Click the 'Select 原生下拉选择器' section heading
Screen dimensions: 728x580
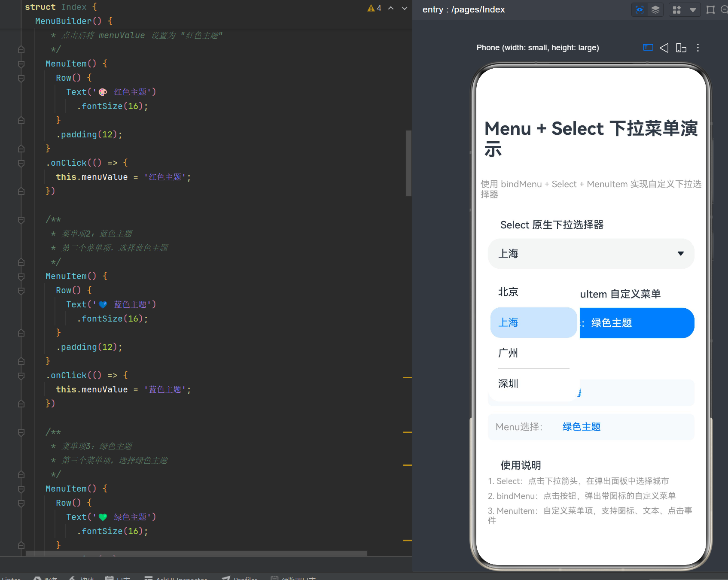[552, 225]
